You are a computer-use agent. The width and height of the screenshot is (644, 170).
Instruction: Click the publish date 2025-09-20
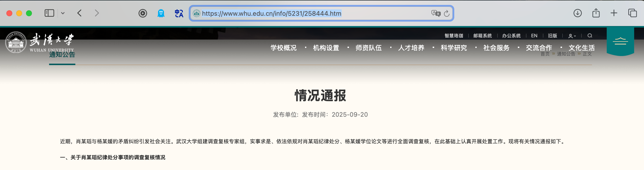(350, 115)
